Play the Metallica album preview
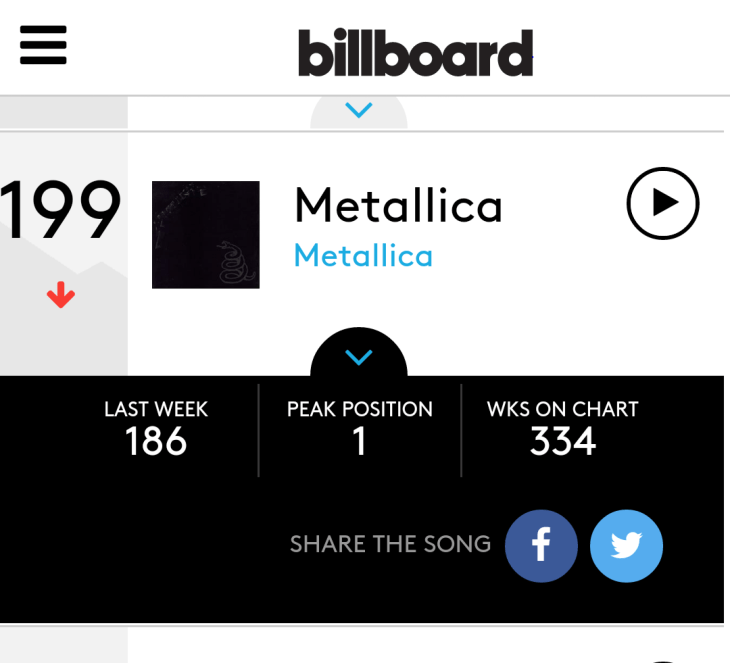The image size is (730, 663). 662,203
